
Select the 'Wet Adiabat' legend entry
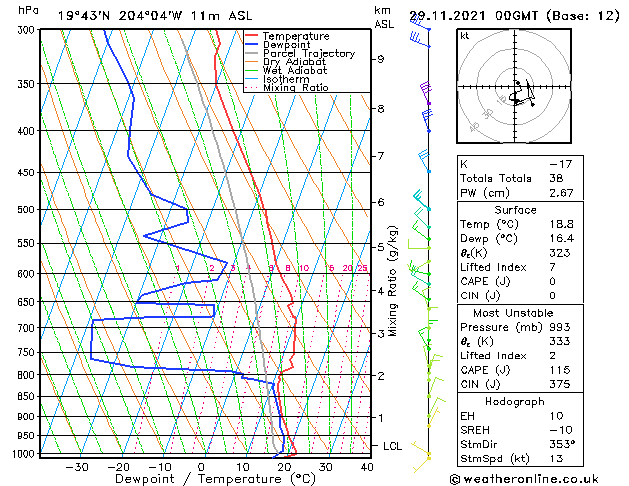click(295, 70)
